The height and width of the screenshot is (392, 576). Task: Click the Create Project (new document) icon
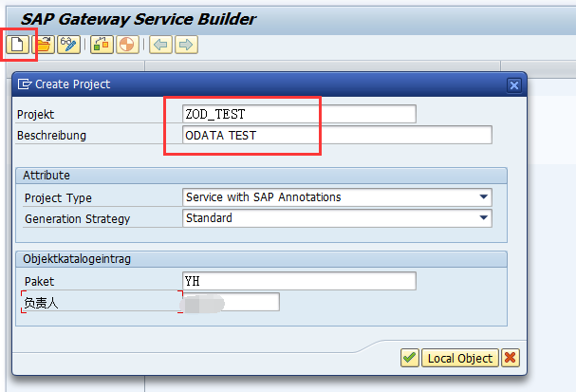[17, 45]
